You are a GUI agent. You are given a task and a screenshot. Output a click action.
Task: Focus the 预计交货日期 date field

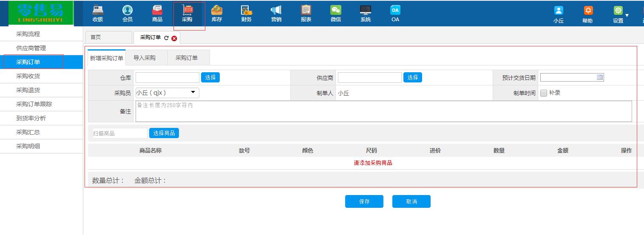coord(572,77)
